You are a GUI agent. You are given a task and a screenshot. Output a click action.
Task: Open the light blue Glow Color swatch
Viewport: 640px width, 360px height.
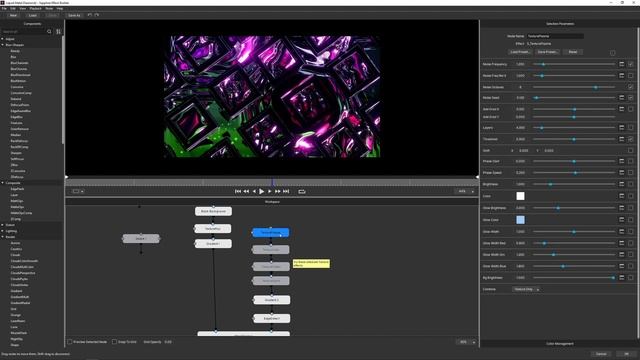click(520, 220)
